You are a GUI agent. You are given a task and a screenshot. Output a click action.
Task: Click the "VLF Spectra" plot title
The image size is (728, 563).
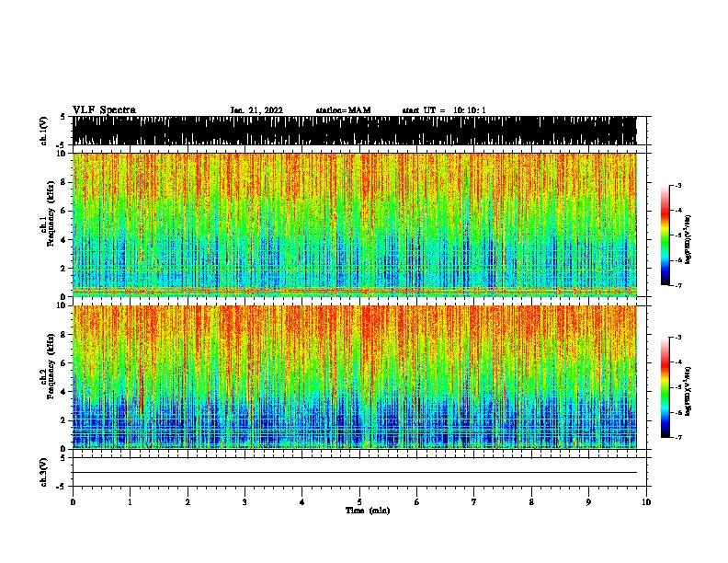(x=104, y=110)
